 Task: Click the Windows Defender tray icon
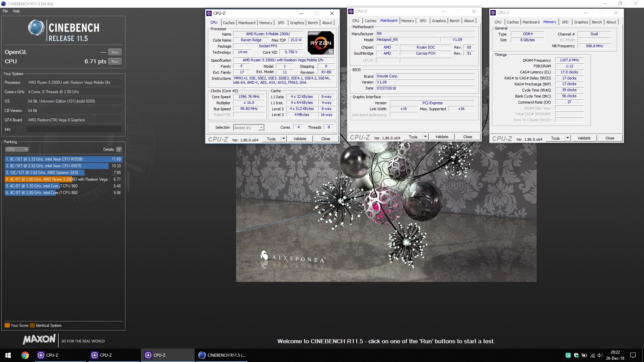click(x=576, y=355)
